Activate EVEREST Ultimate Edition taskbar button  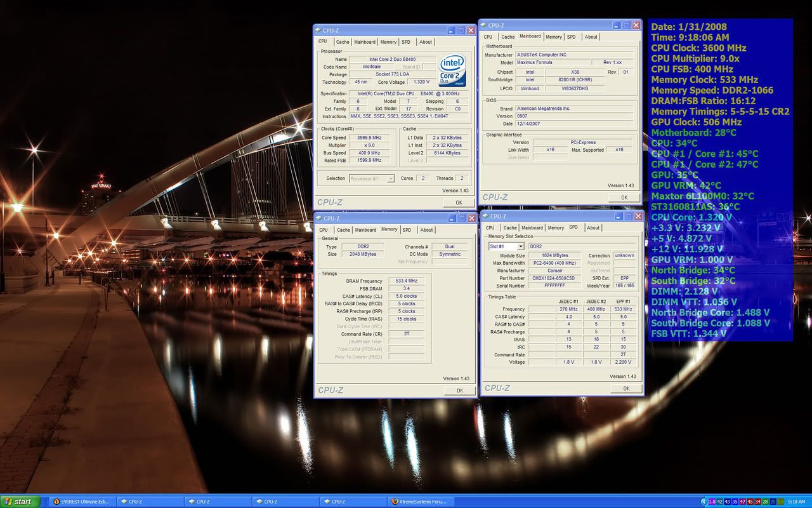coord(82,502)
